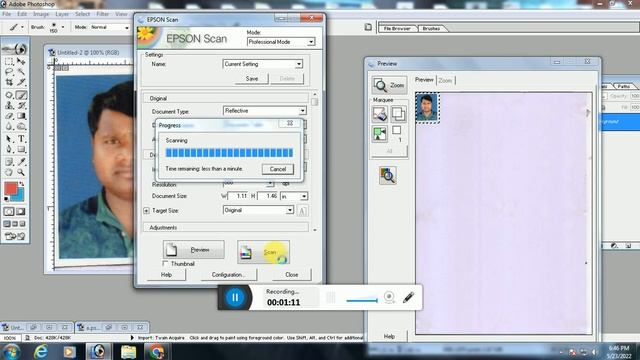Select the Clone Stamp tool
640x360 pixels.
(9, 105)
